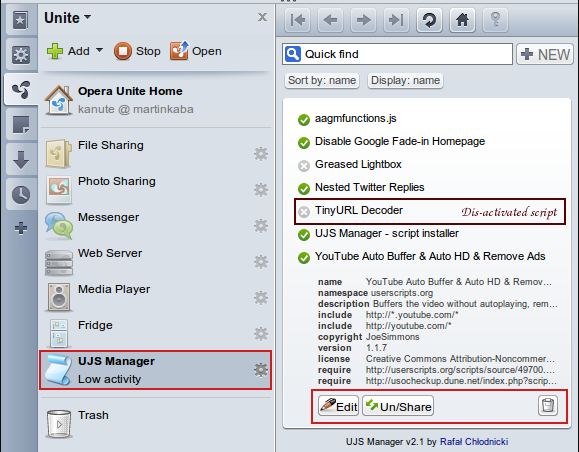579x452 pixels.
Task: Toggle Disable Google Fade-in Homepage status
Action: (x=304, y=143)
